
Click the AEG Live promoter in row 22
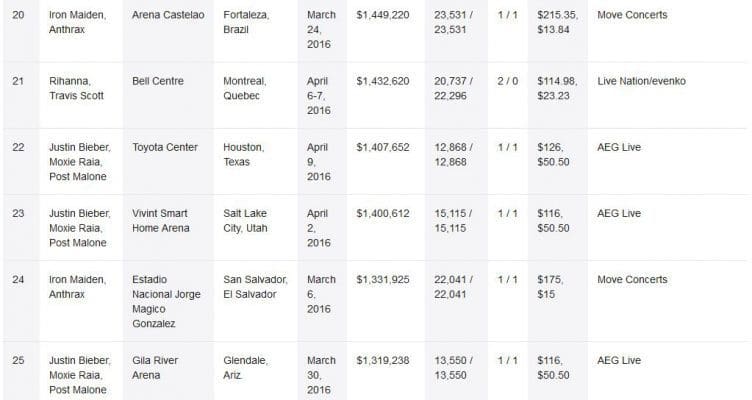pos(619,147)
